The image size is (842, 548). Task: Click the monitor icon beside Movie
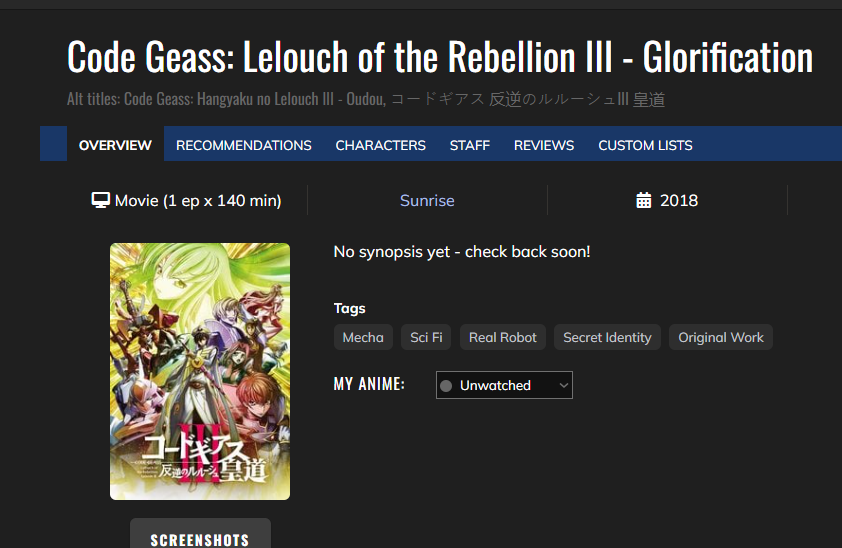click(100, 200)
